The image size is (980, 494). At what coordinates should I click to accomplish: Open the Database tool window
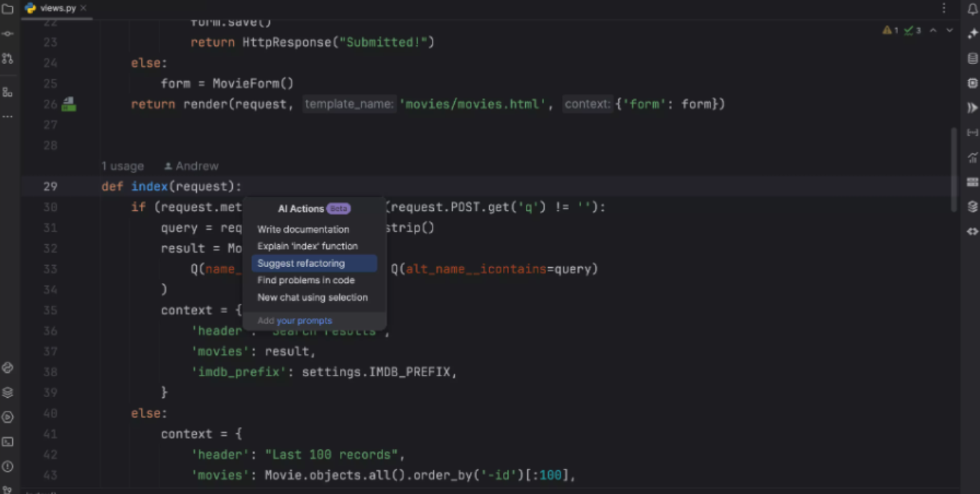972,59
